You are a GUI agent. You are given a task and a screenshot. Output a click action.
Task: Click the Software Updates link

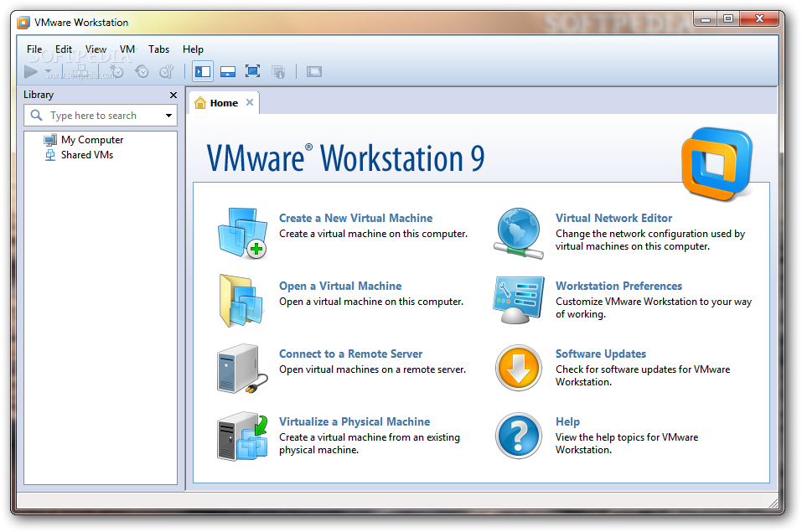point(601,354)
